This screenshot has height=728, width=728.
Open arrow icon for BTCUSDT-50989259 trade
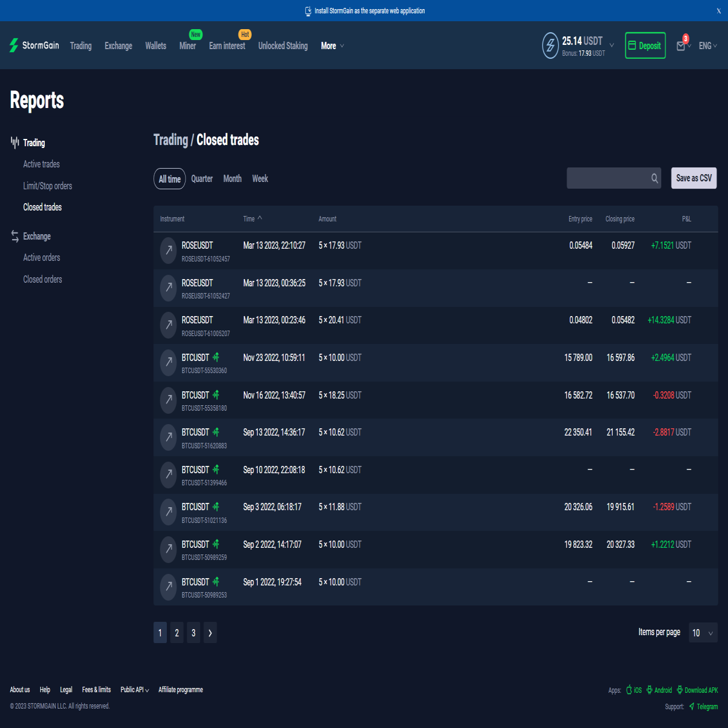168,550
